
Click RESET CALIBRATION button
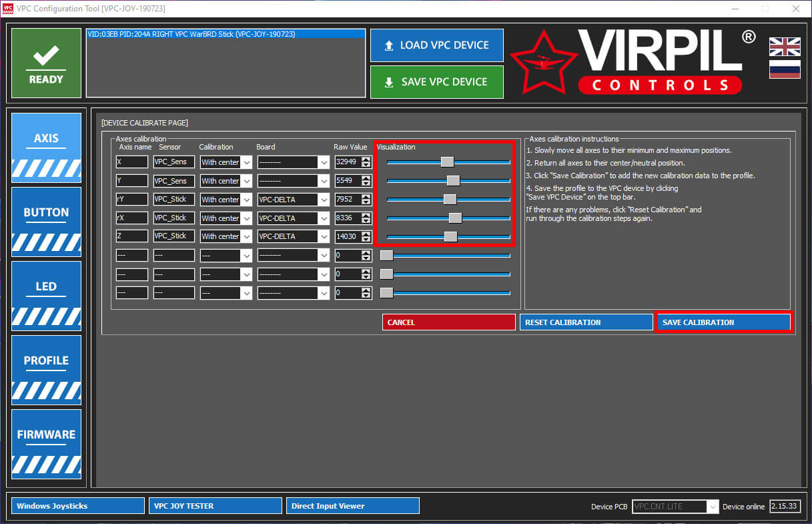[586, 322]
